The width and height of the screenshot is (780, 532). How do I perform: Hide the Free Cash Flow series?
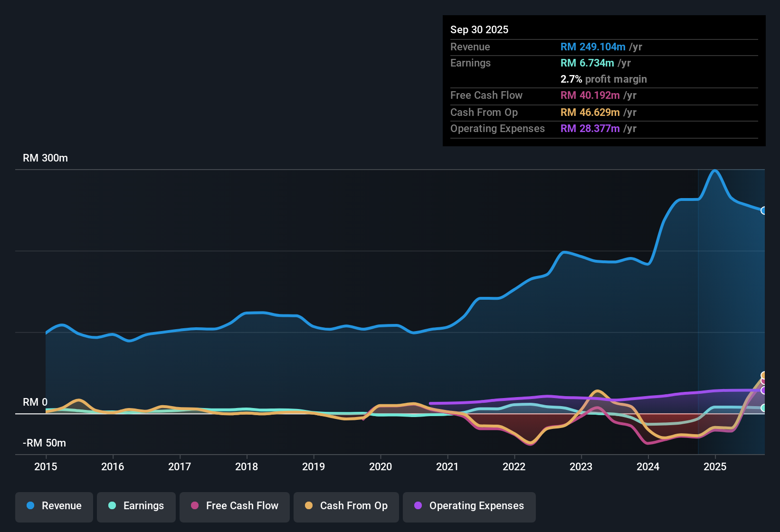[x=234, y=506]
